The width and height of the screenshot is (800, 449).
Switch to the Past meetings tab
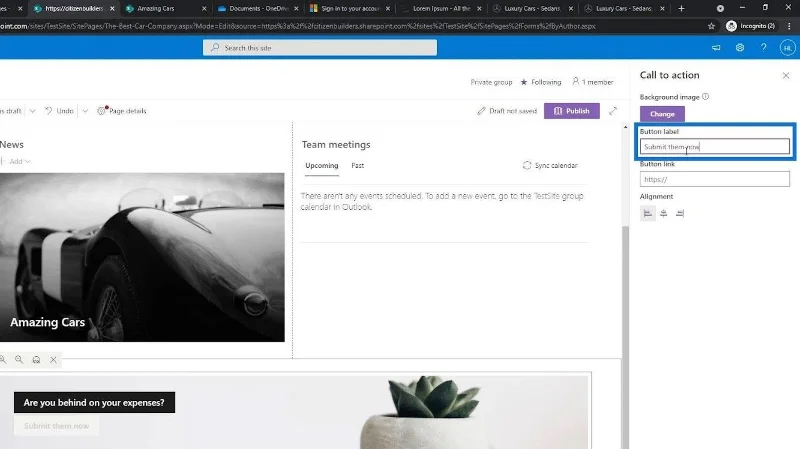coord(358,165)
